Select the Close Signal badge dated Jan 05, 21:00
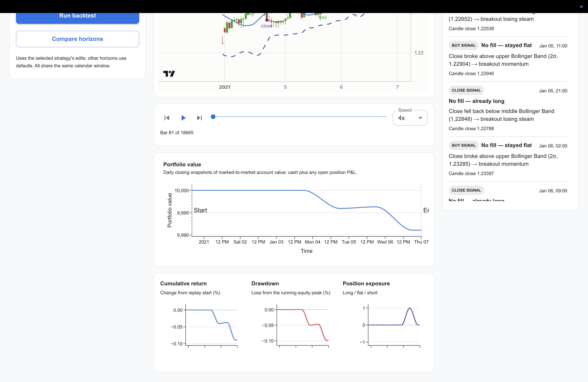This screenshot has width=588, height=382. [x=466, y=90]
